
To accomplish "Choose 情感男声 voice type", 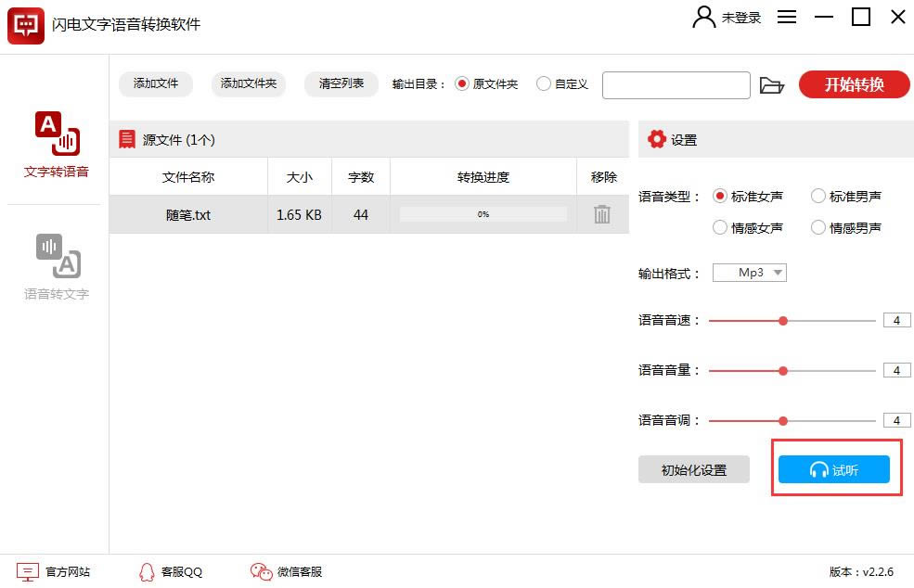I will [x=818, y=227].
